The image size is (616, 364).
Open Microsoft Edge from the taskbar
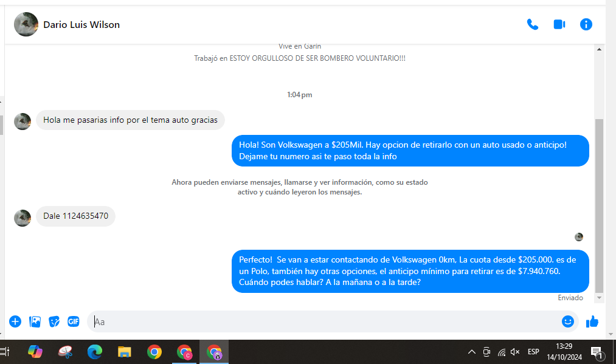point(95,352)
